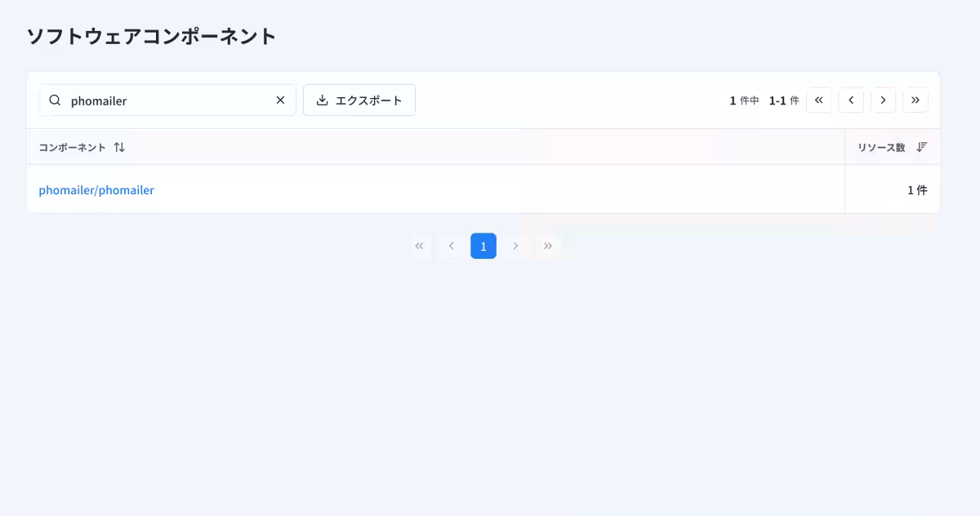Image resolution: width=980 pixels, height=516 pixels.
Task: Go to first page in top pager
Action: pos(818,100)
